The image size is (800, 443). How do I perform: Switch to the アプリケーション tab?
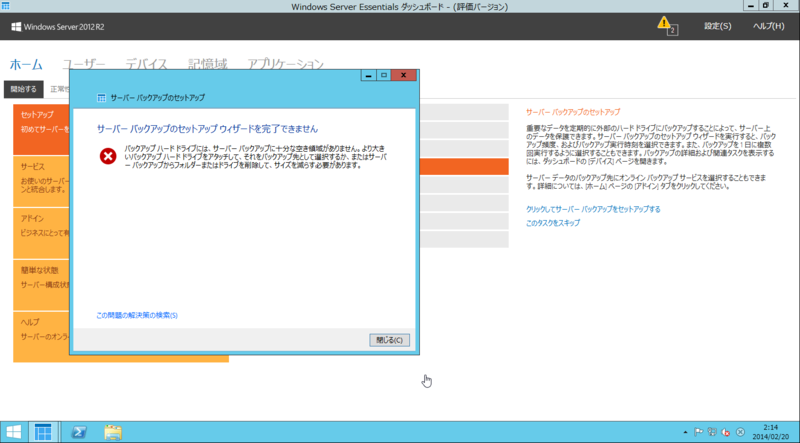pos(285,65)
